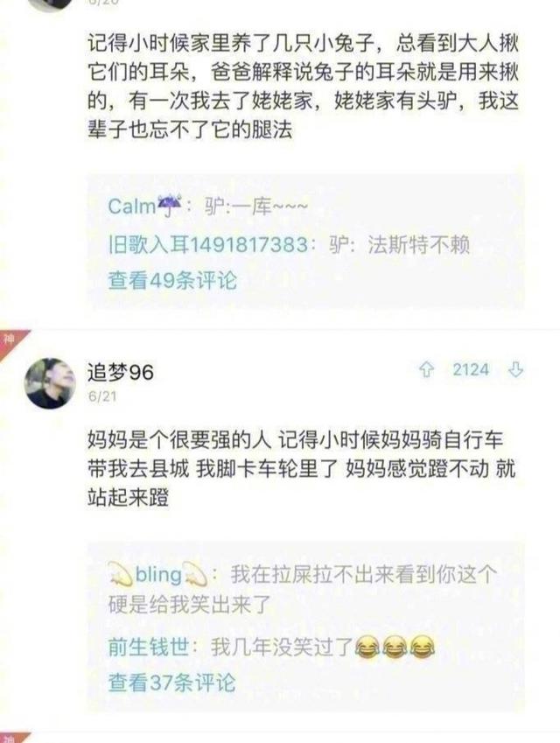The height and width of the screenshot is (743, 560).
Task: Tap the reply '驴: 法斯特不赖'
Action: [399, 245]
